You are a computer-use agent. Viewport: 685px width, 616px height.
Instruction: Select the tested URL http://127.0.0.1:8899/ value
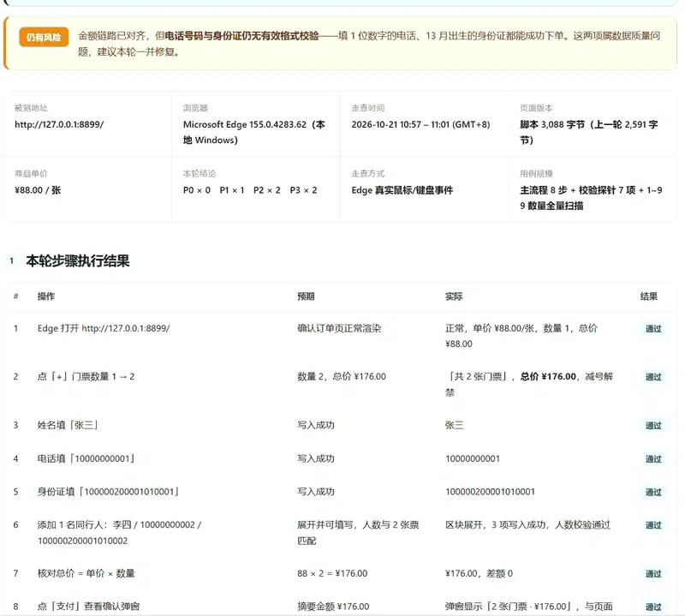pyautogui.click(x=59, y=124)
